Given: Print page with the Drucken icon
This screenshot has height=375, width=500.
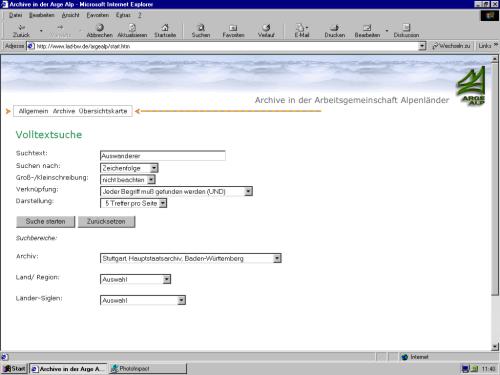Looking at the screenshot, I should click(335, 31).
